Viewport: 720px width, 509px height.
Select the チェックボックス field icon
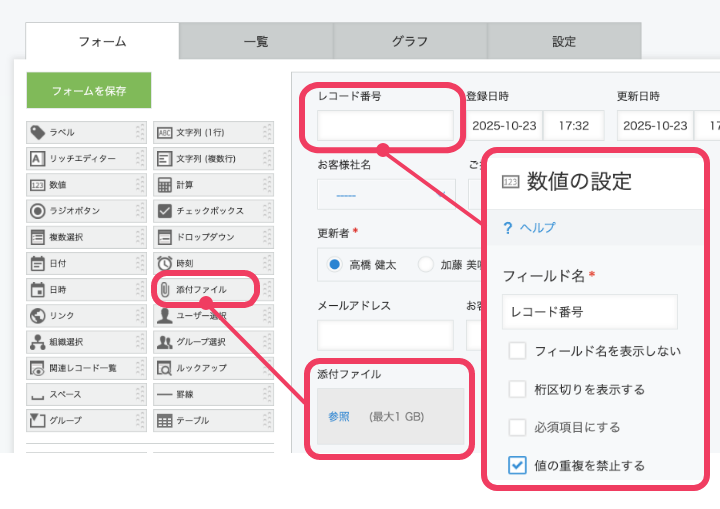[x=164, y=211]
